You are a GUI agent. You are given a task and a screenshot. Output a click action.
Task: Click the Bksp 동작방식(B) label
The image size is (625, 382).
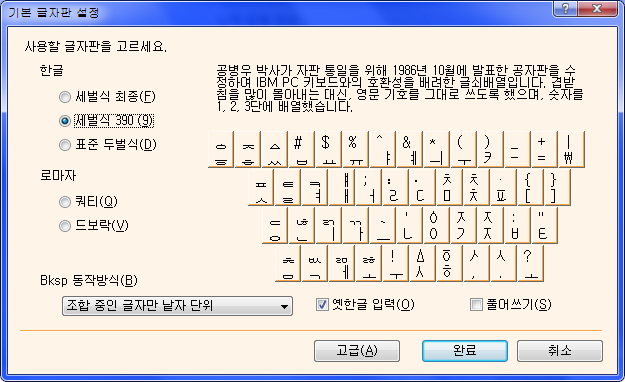coord(88,280)
